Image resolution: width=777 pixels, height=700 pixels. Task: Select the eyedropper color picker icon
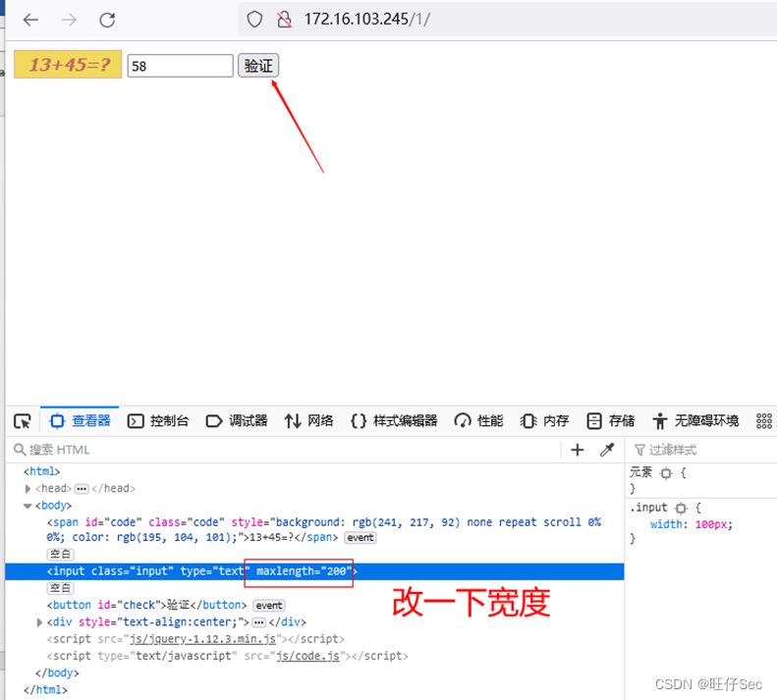[607, 450]
